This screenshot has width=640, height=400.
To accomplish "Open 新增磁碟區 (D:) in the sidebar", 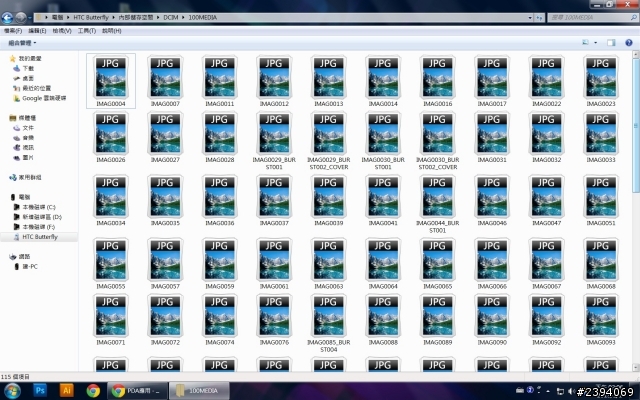I will click(x=38, y=217).
